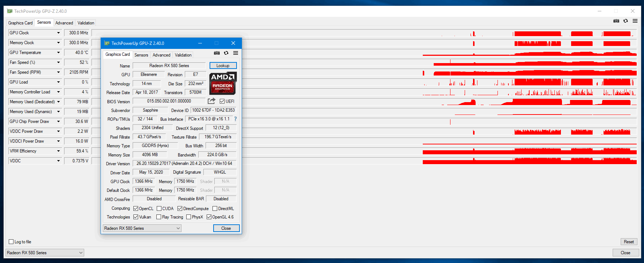Click the Driver Version value field
Screen dimensions: 644x263
pos(184,163)
